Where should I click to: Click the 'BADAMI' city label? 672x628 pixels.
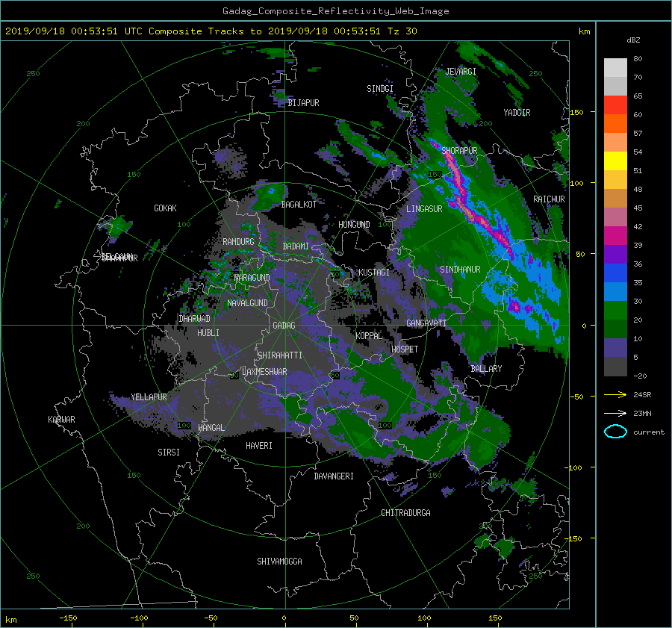(296, 246)
